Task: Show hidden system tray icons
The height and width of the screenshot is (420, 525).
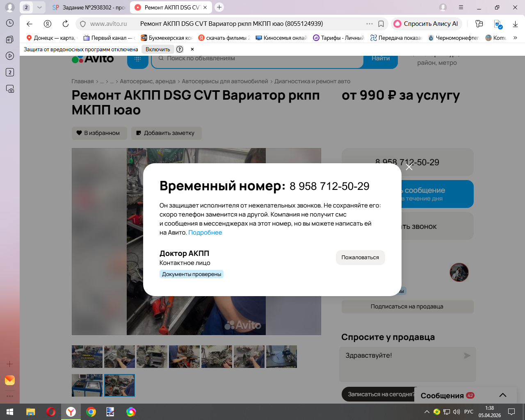Action: 427,412
